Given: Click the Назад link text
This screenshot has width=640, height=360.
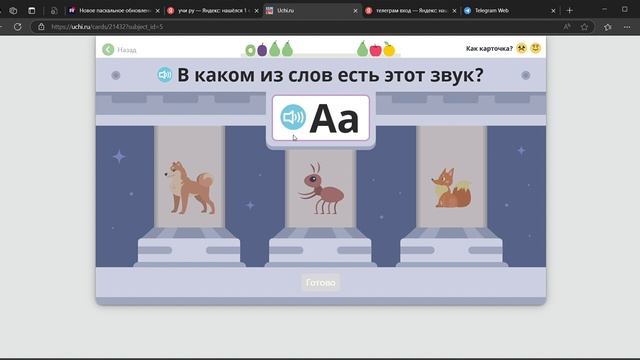Looking at the screenshot, I should (x=127, y=50).
